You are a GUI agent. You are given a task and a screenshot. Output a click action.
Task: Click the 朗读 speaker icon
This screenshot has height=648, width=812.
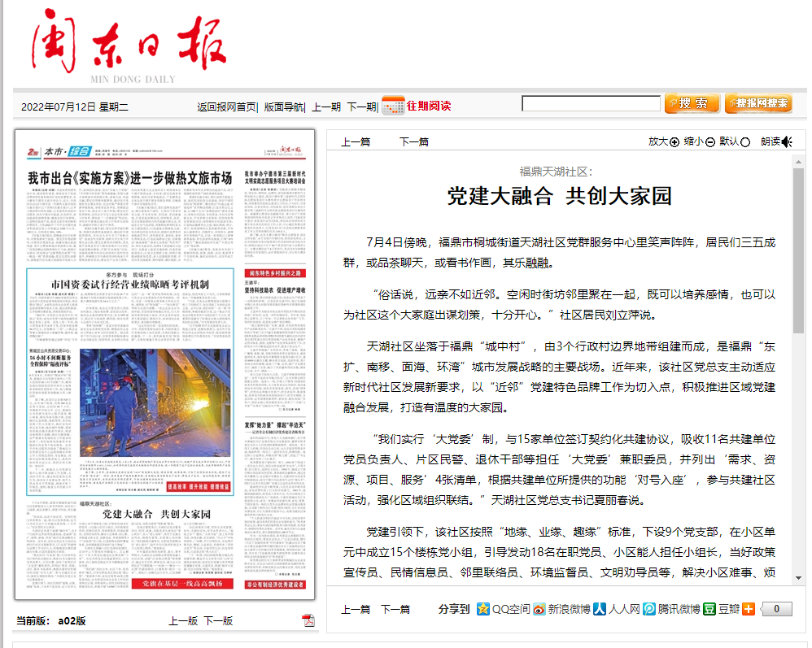point(787,141)
